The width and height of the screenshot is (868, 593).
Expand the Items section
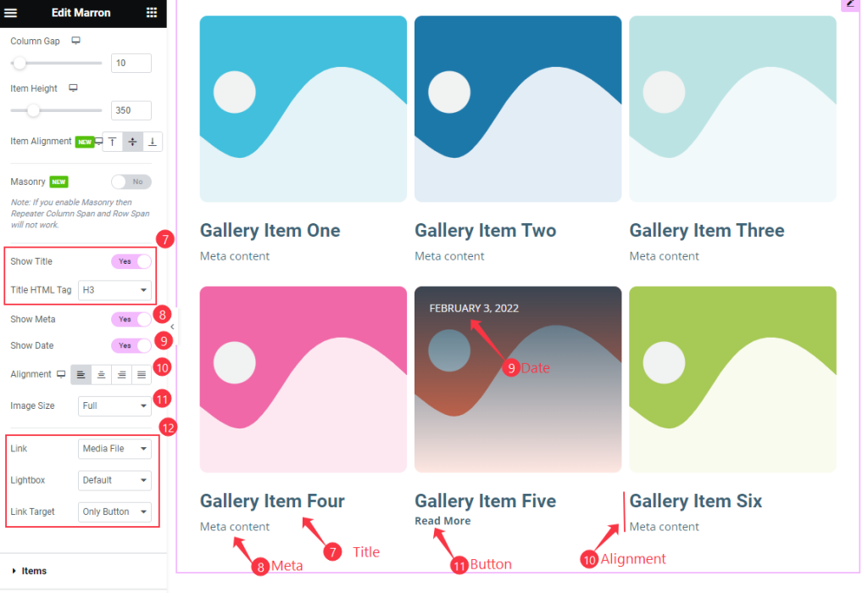(x=34, y=571)
